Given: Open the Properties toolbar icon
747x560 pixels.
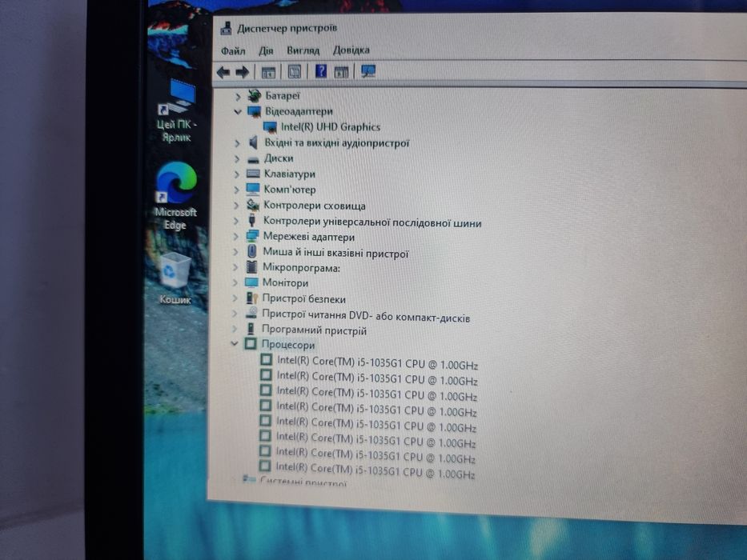Looking at the screenshot, I should [295, 72].
